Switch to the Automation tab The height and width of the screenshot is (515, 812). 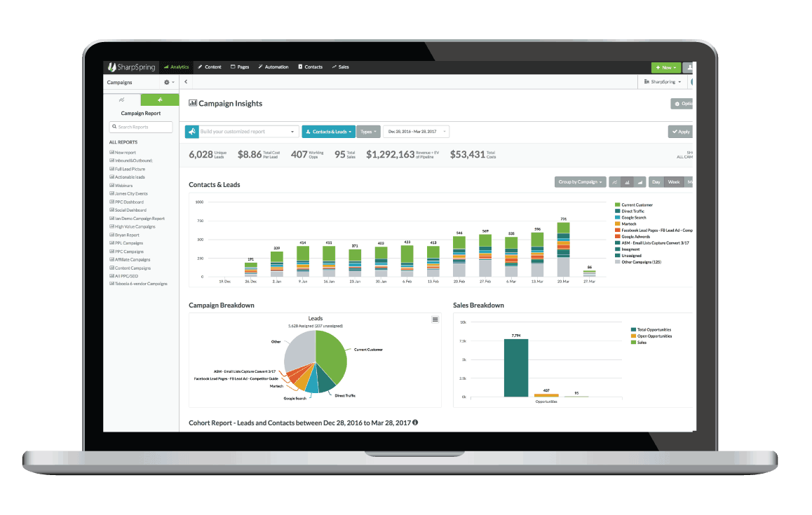273,67
